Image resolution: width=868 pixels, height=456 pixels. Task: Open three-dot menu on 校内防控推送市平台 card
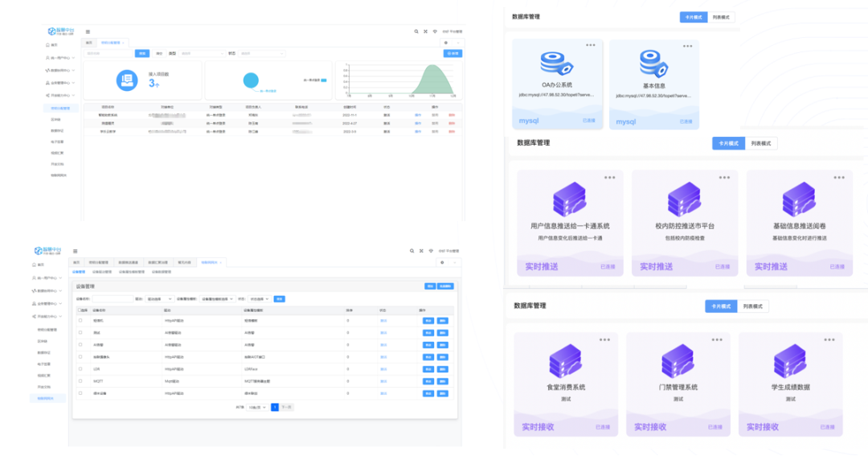[x=724, y=177]
